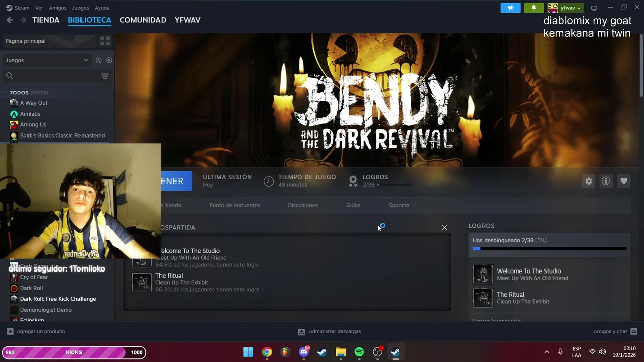Open Spotify from taskbar
This screenshot has width=644, height=362.
[x=359, y=352]
